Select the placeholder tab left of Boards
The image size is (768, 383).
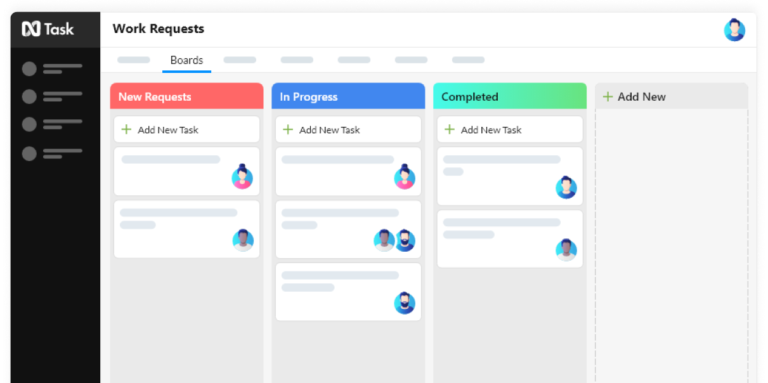[134, 60]
